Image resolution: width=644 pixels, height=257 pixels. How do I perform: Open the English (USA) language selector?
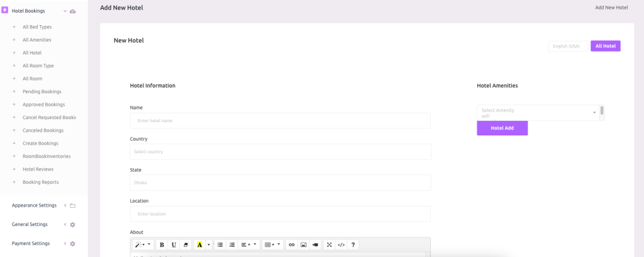568,46
